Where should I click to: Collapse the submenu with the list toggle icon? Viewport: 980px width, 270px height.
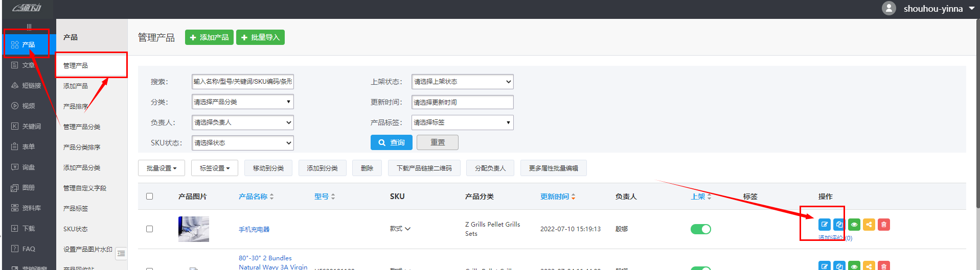(121, 253)
